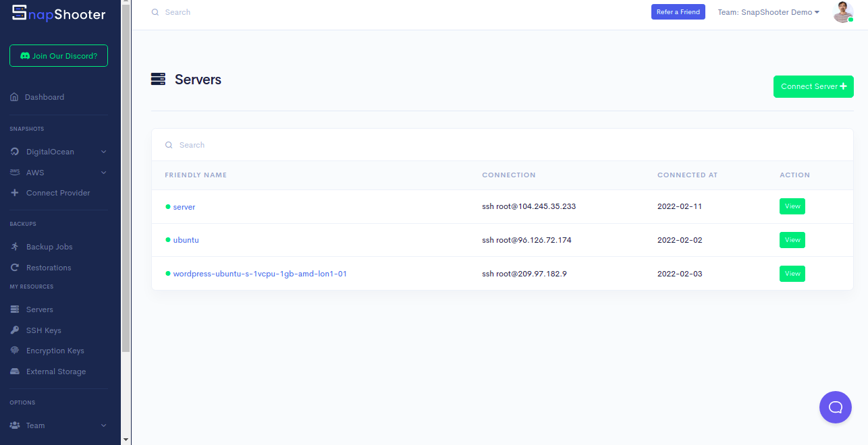Click the sidebar scrollbar down arrow
Screen dimensions: 868x445
(126, 440)
